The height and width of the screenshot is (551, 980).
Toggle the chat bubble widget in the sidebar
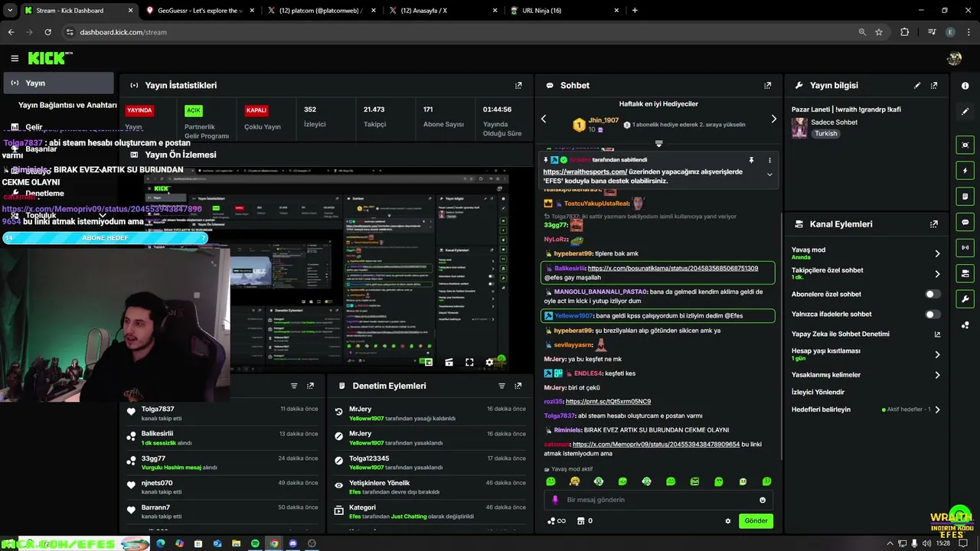tap(965, 222)
